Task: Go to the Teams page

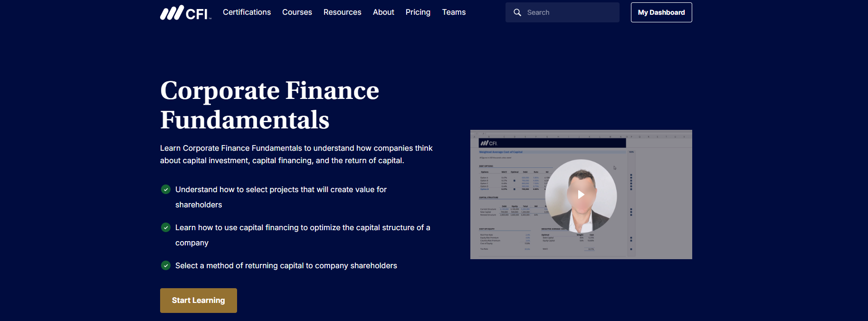Action: click(454, 12)
